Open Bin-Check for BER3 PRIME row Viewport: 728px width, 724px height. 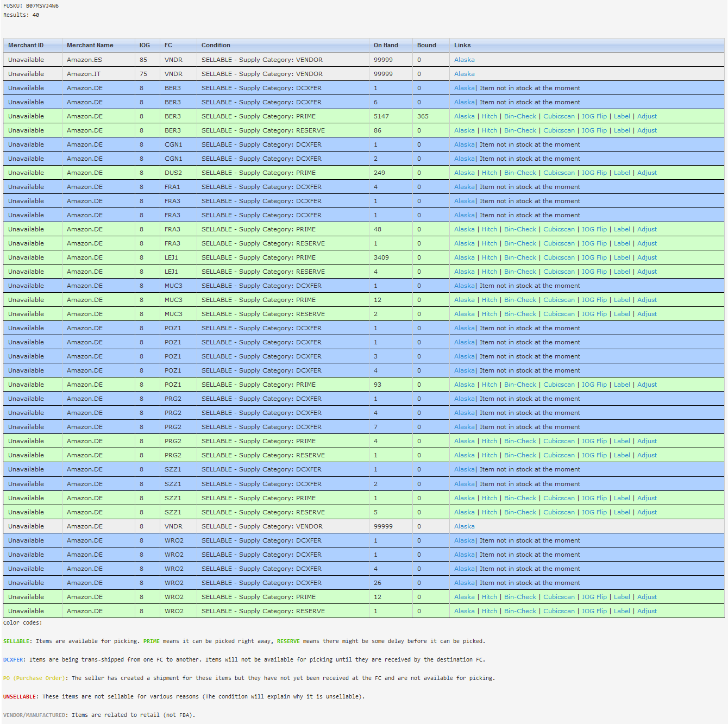(520, 116)
